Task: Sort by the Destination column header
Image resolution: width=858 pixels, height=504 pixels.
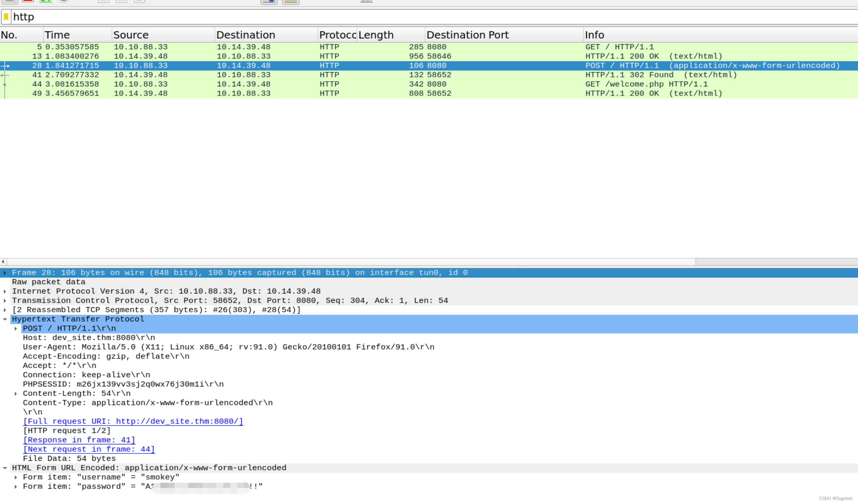Action: coord(266,35)
